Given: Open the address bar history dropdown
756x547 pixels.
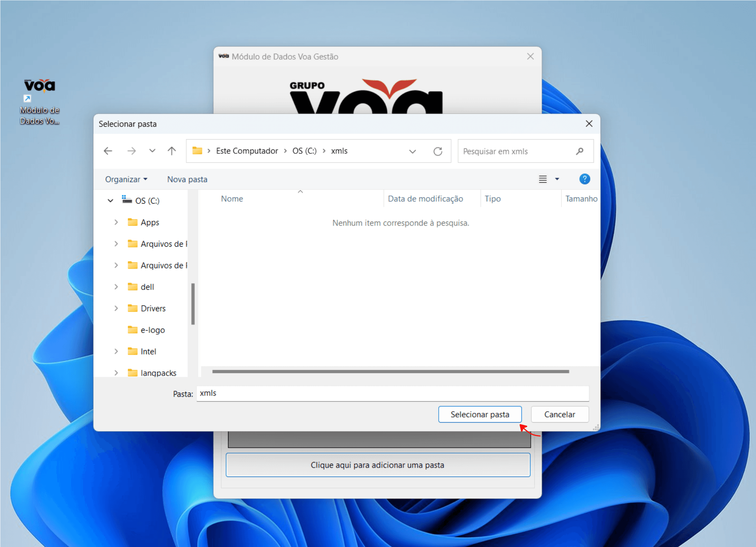Looking at the screenshot, I should click(x=412, y=151).
